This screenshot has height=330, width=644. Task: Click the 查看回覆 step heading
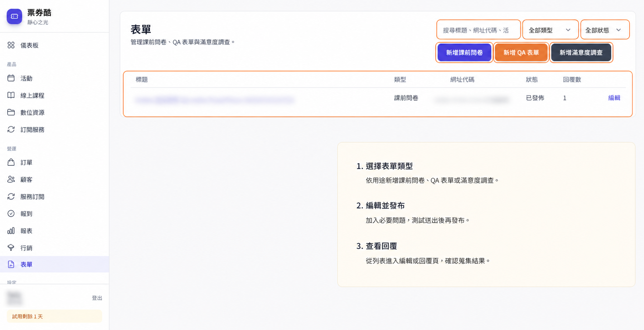click(x=381, y=246)
